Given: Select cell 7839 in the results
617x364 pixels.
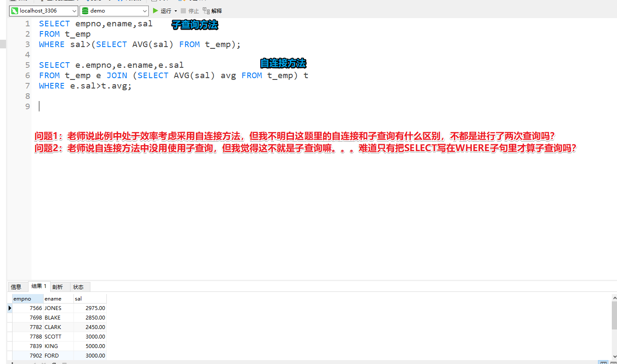Looking at the screenshot, I should [x=28, y=346].
